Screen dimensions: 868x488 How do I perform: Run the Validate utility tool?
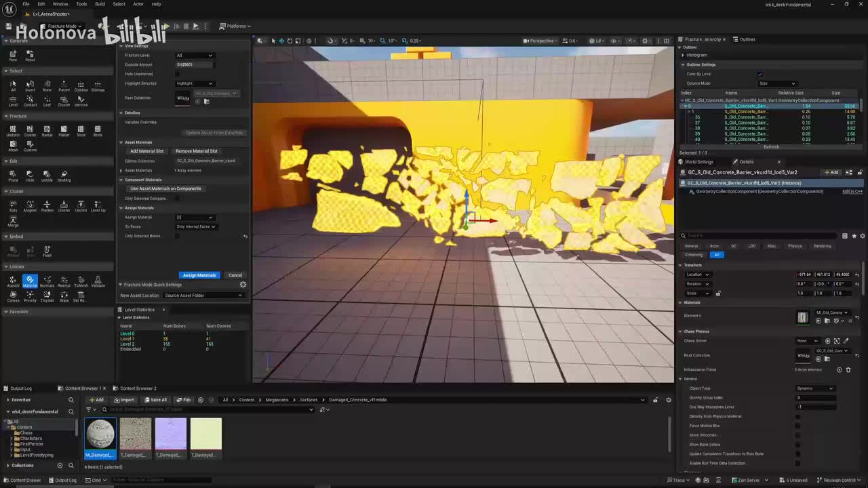(x=98, y=281)
